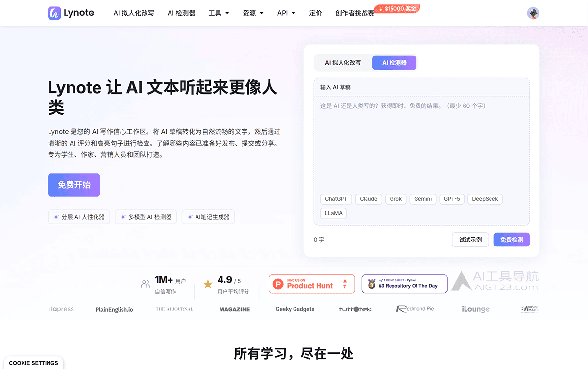Click the Lynote logo in the header
Image resolution: width=588 pixels, height=369 pixels.
click(71, 13)
